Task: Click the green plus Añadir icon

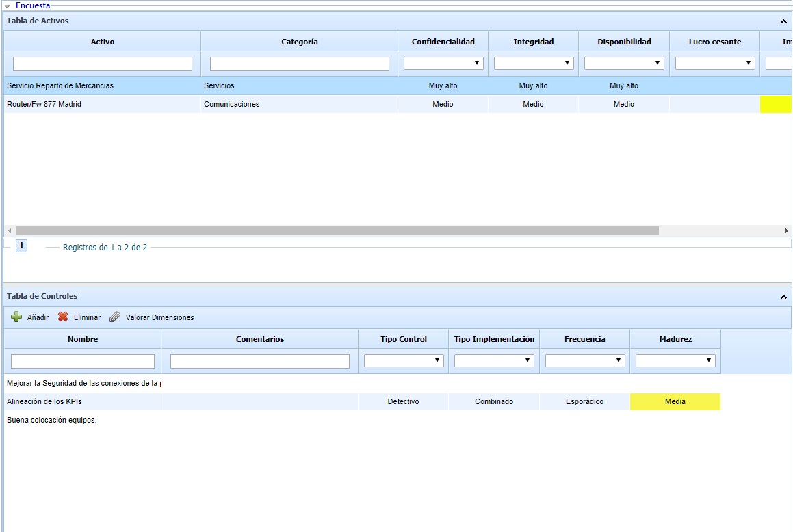Action: tap(17, 317)
